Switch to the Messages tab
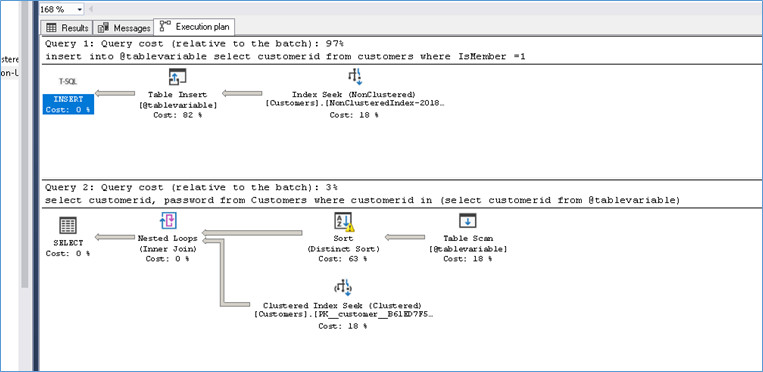 pos(124,28)
